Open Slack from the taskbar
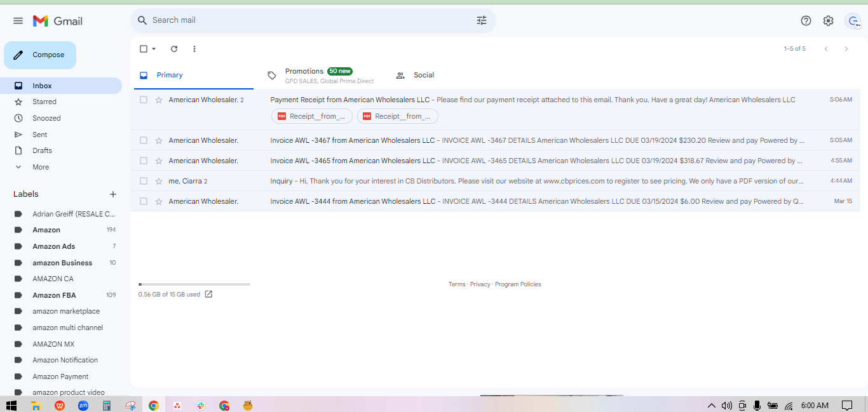Viewport: 868px width, 412px height. [x=201, y=405]
